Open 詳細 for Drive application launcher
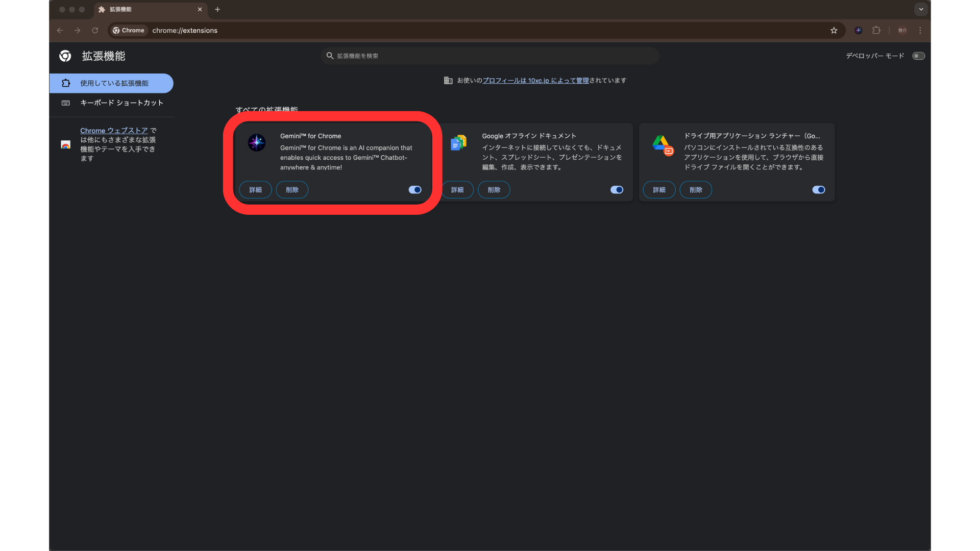Screen dimensions: 980x551 tap(659, 190)
